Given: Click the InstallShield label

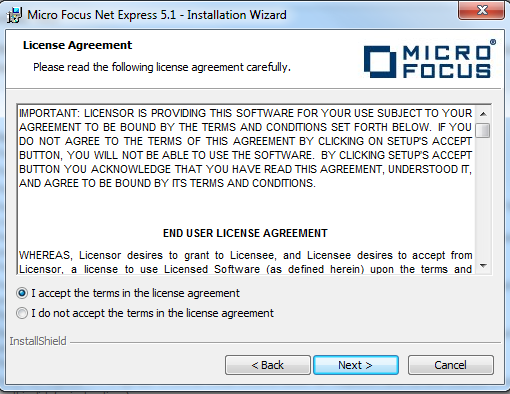Looking at the screenshot, I should pos(38,341).
